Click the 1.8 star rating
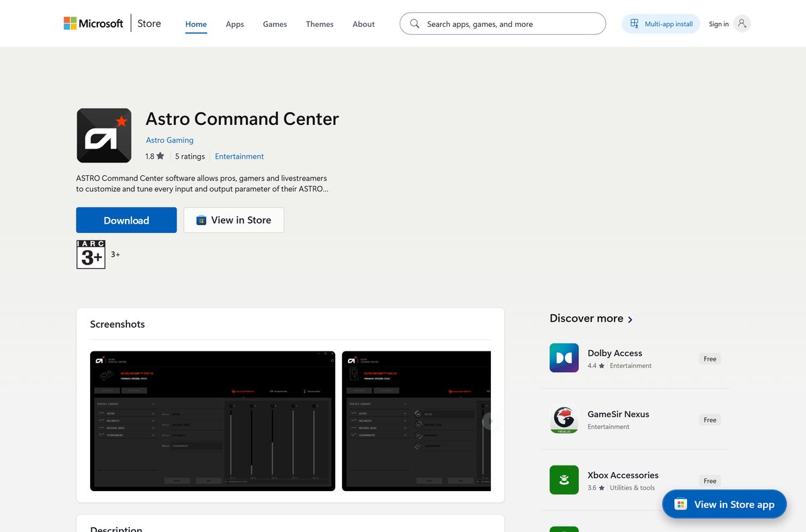The image size is (806, 532). tap(154, 156)
